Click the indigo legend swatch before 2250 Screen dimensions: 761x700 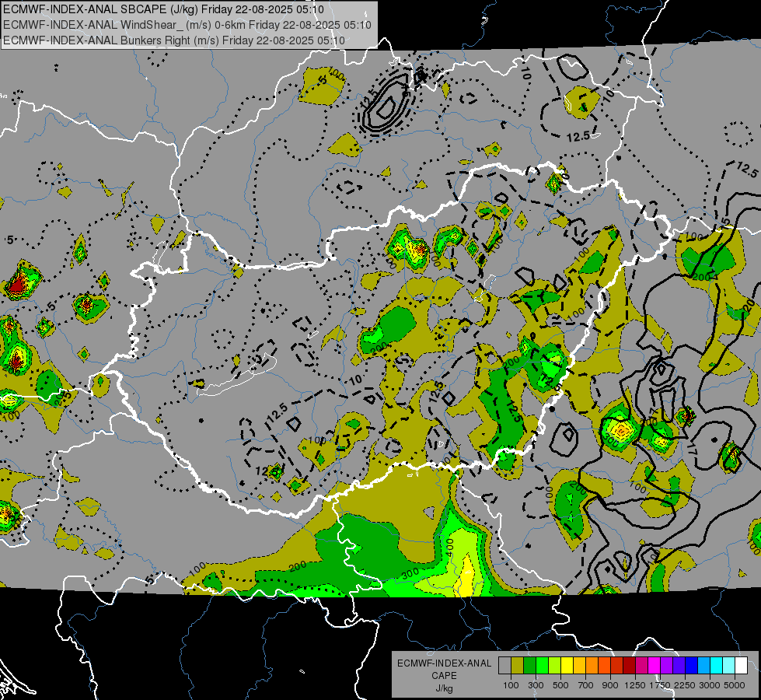pyautogui.click(x=679, y=665)
